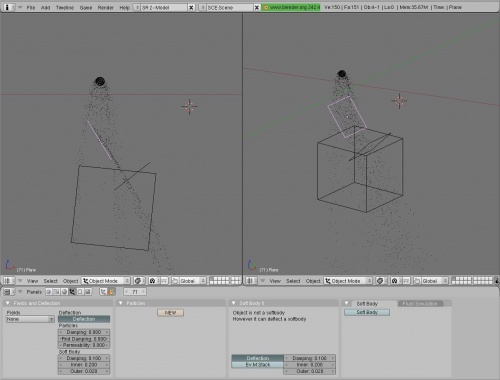
Task: Select the Scene context icon
Action: coord(88,292)
